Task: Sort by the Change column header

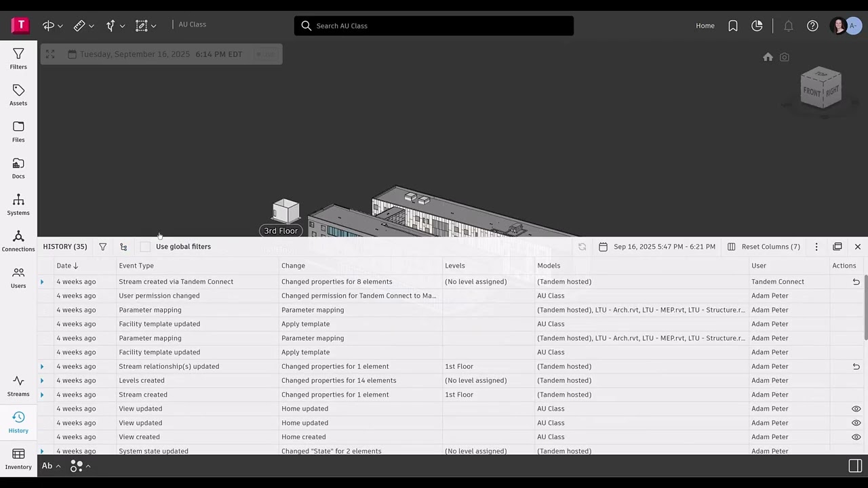Action: [x=293, y=266]
